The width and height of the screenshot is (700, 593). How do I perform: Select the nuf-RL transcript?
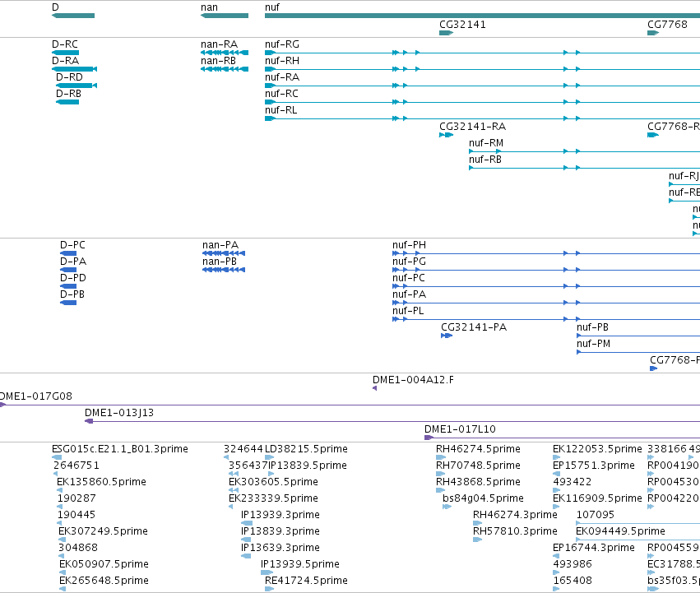pos(482,118)
